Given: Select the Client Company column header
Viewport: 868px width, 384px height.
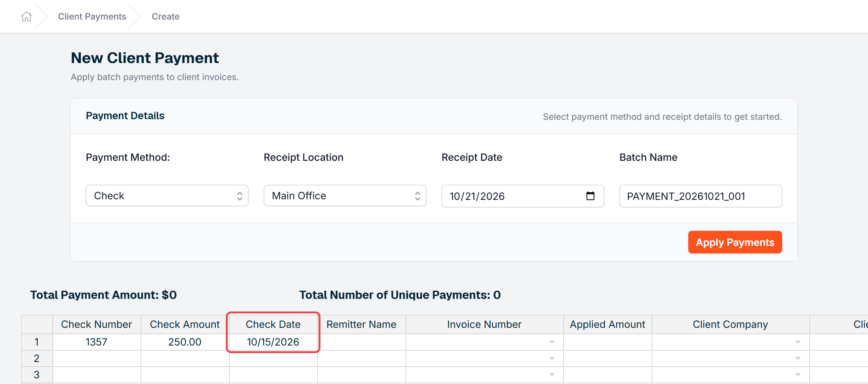Looking at the screenshot, I should pos(730,324).
